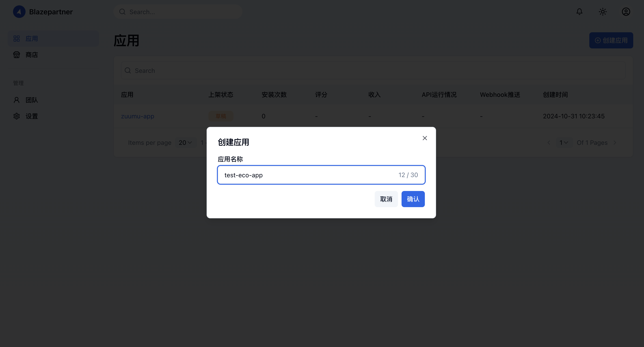Click the 2024-10-31 10:23:45 timestamp cell
The height and width of the screenshot is (347, 644).
[x=573, y=116]
